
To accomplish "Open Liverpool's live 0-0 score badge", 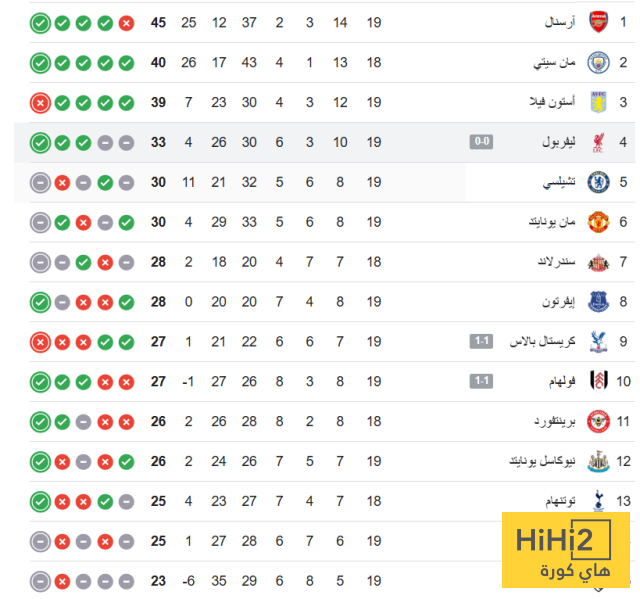I will [x=481, y=142].
